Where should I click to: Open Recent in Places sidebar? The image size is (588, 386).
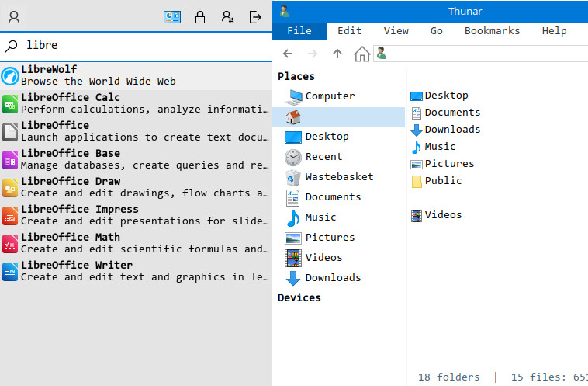(339, 158)
